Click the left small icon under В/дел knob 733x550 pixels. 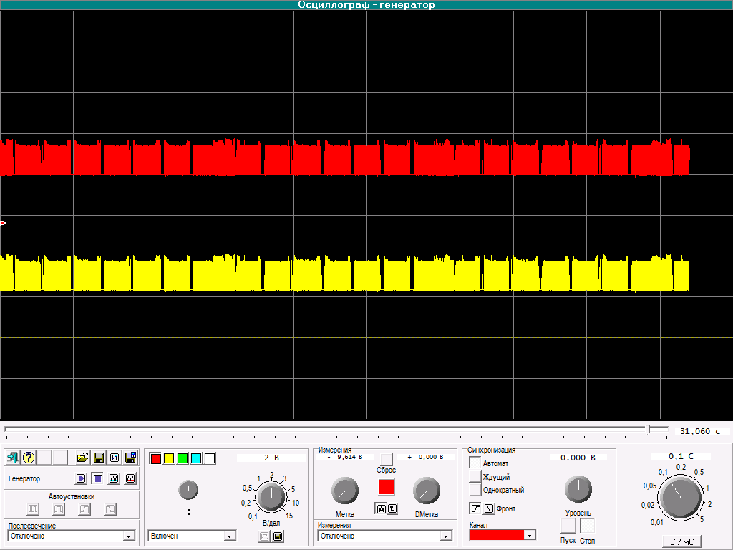(265, 536)
